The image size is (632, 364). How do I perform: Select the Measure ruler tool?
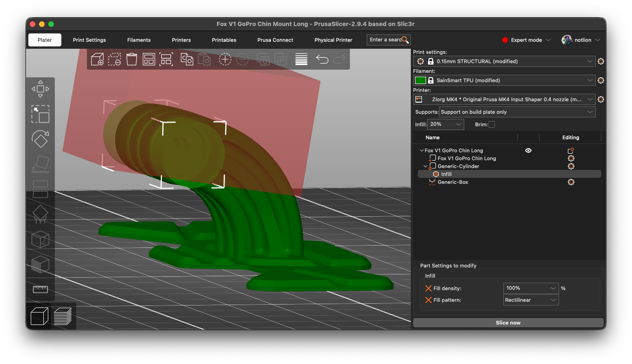pyautogui.click(x=40, y=289)
